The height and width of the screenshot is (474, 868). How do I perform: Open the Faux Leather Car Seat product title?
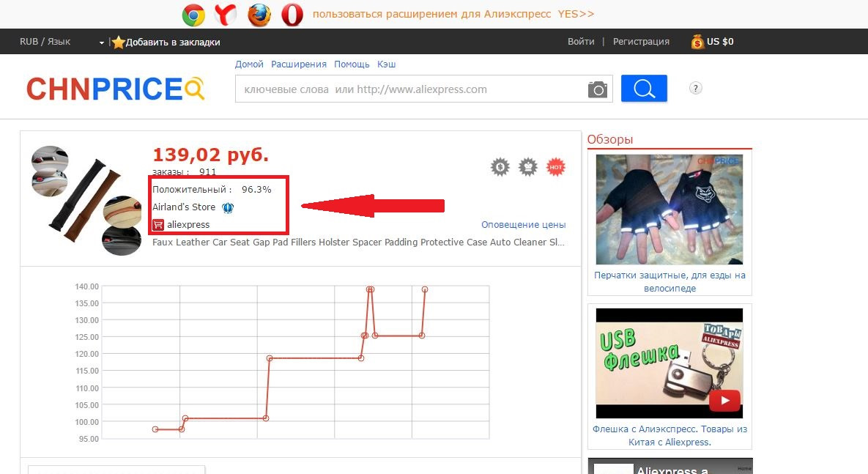click(x=358, y=242)
